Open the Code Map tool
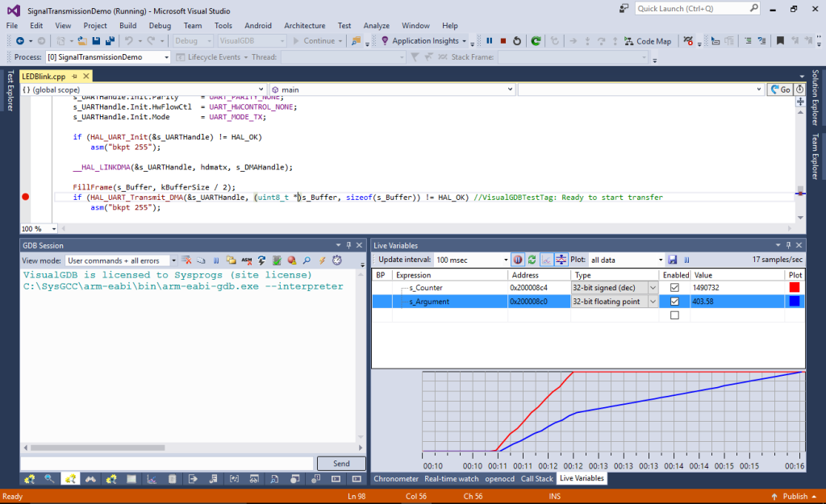The image size is (826, 504). [648, 40]
